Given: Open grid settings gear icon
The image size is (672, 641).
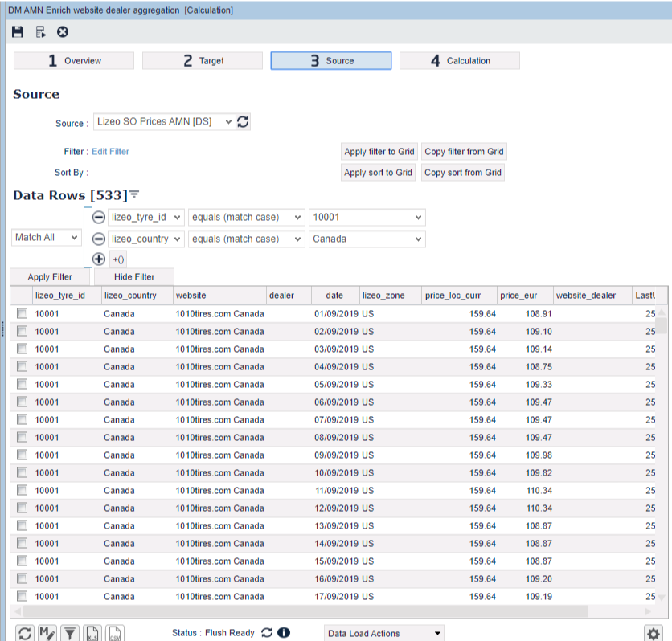Looking at the screenshot, I should click(x=653, y=633).
